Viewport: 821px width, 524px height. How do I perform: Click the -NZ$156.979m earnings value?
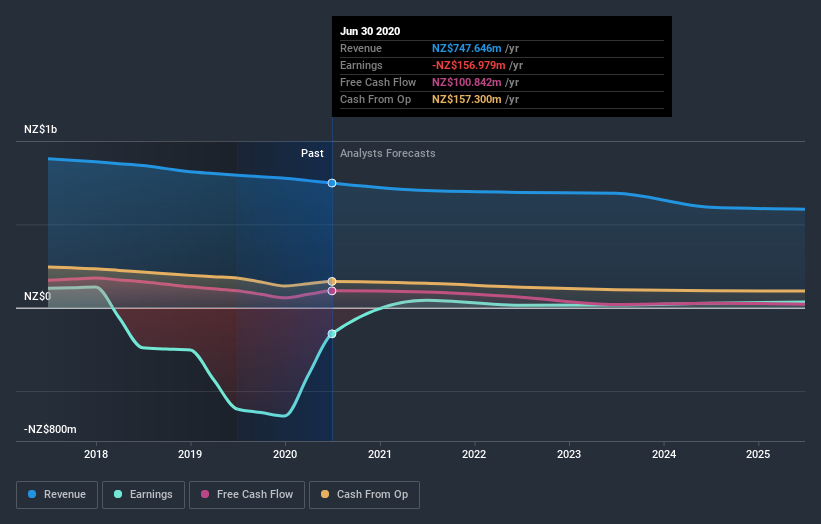(x=469, y=65)
